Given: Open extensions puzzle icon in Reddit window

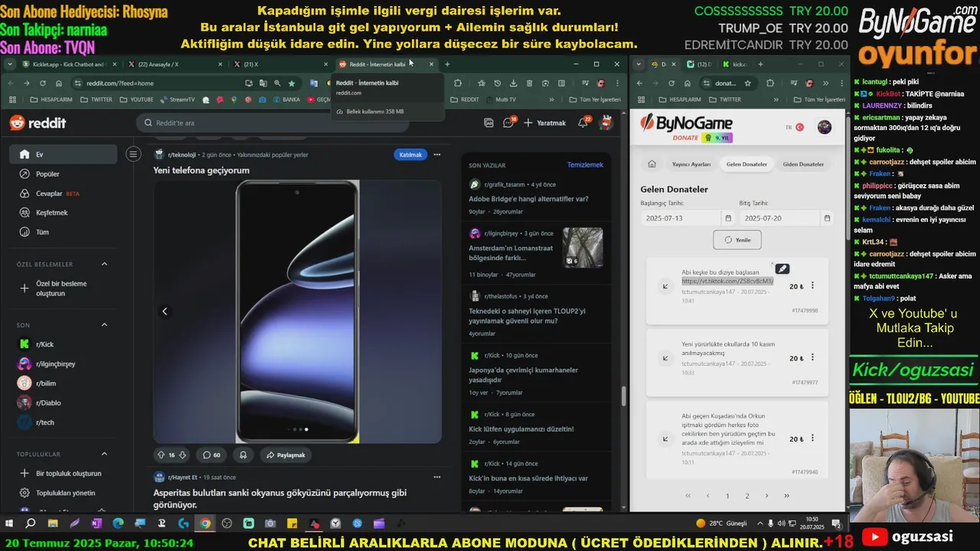Looking at the screenshot, I should click(457, 83).
